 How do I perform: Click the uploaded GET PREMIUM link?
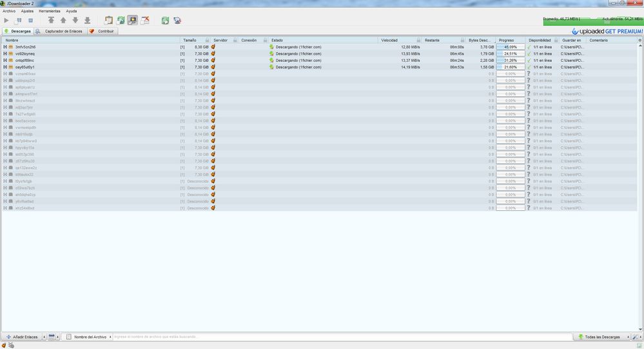(607, 31)
